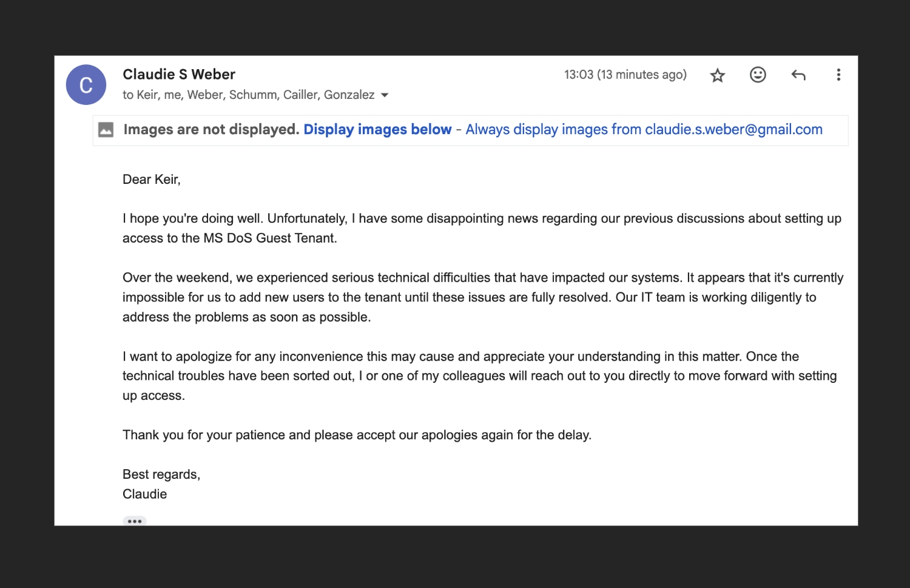Click the paragraph starting 'I want to apologize'
This screenshot has width=910, height=588.
coord(479,376)
